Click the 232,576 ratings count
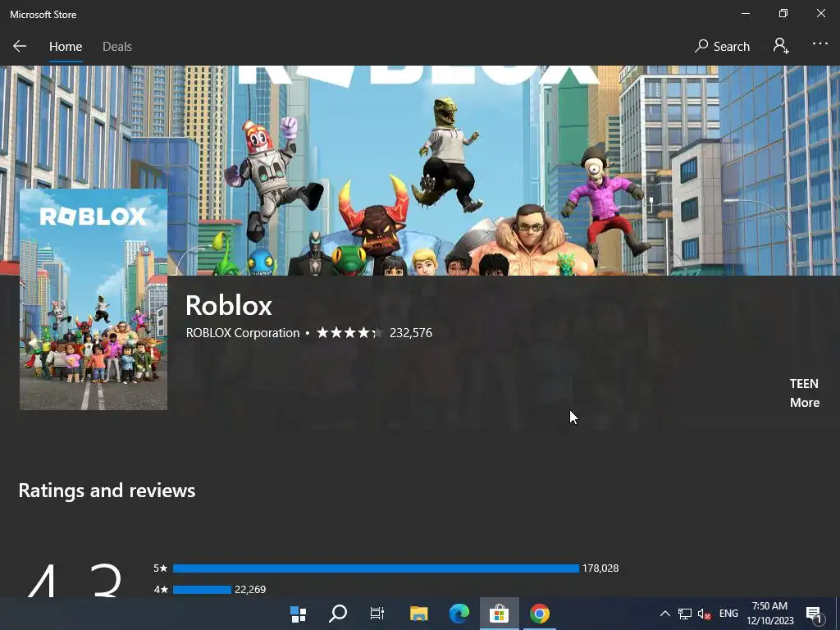 pyautogui.click(x=411, y=333)
